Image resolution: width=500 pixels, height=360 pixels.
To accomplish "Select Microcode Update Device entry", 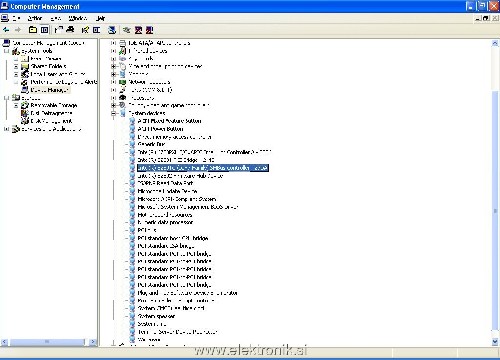I will click(x=167, y=191).
